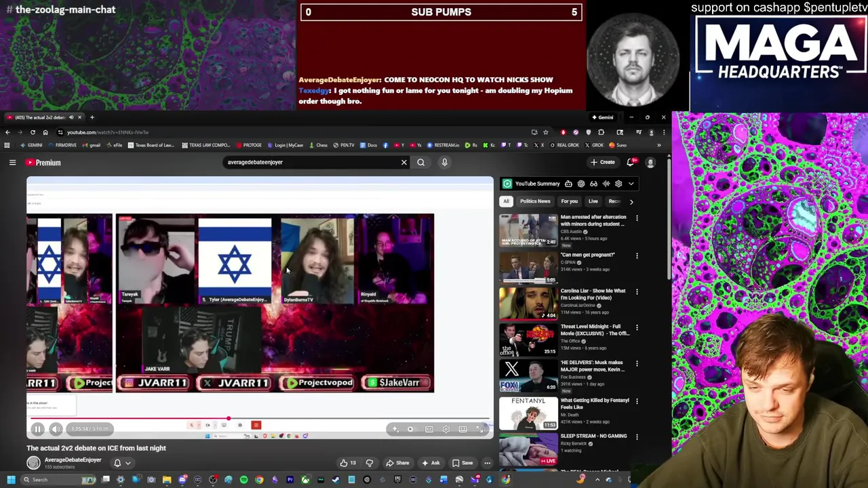Toggle captions on the video player
This screenshot has height=488, width=868.
pos(429,429)
